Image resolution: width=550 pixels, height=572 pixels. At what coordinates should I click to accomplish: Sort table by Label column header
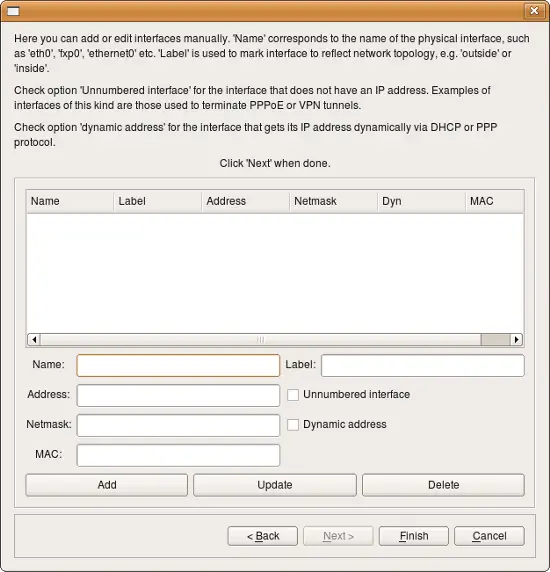[158, 201]
